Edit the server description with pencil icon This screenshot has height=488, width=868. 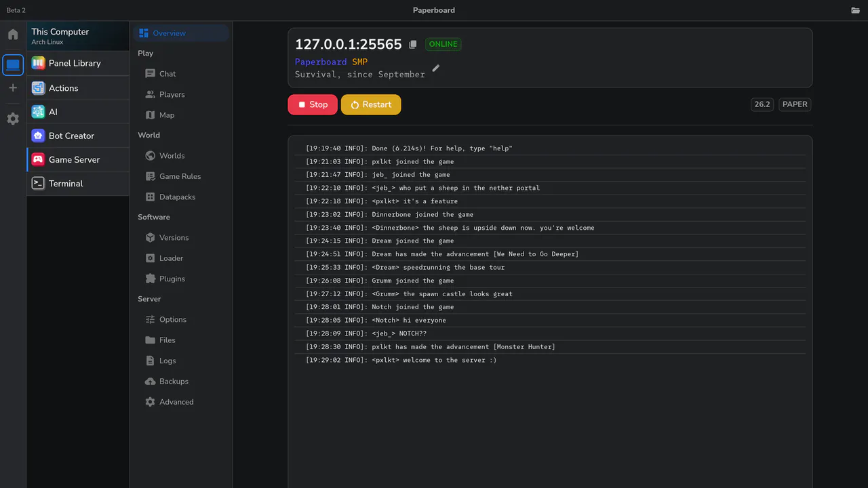coord(436,68)
